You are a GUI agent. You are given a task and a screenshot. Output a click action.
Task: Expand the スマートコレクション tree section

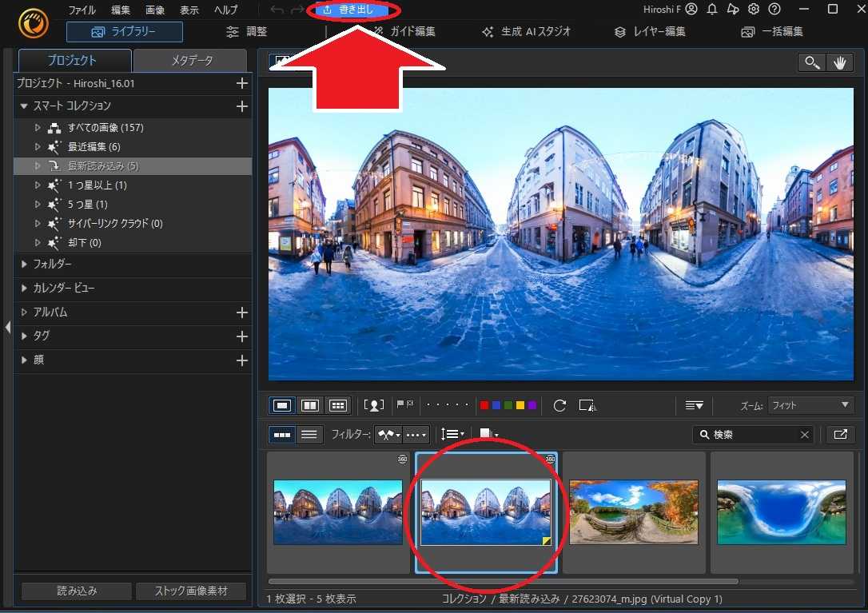[x=23, y=105]
